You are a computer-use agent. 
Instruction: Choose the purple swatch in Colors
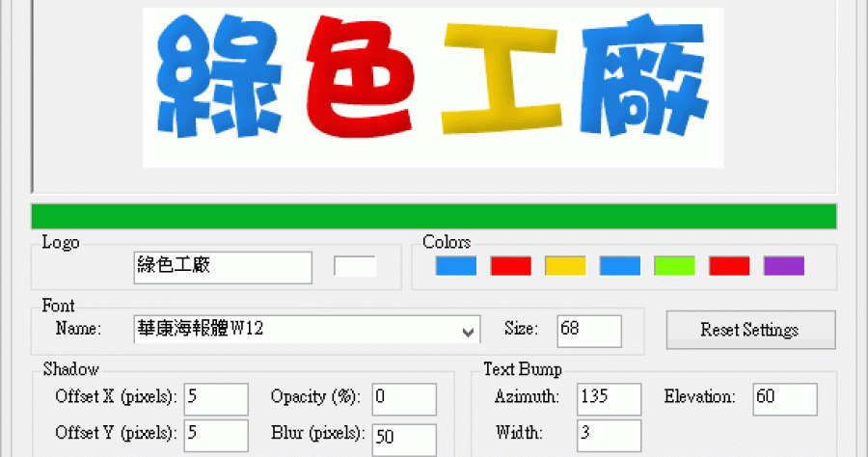tap(784, 266)
